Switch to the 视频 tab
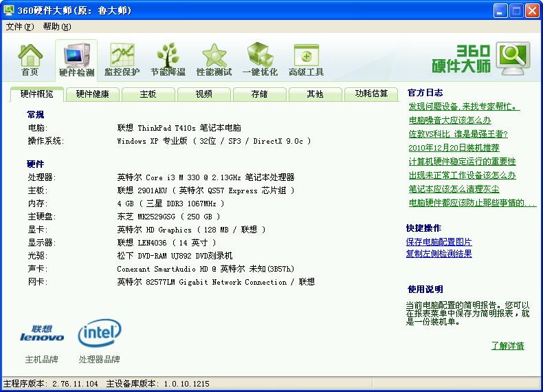 tap(203, 94)
